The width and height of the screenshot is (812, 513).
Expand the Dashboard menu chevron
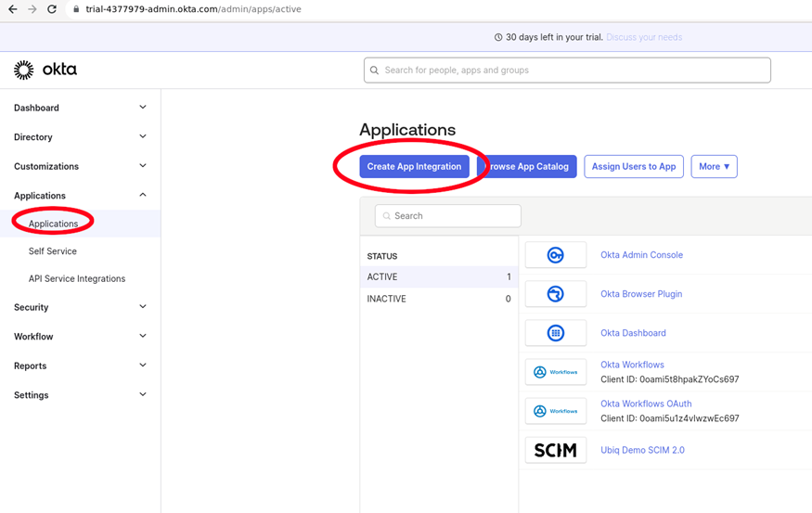coord(143,108)
